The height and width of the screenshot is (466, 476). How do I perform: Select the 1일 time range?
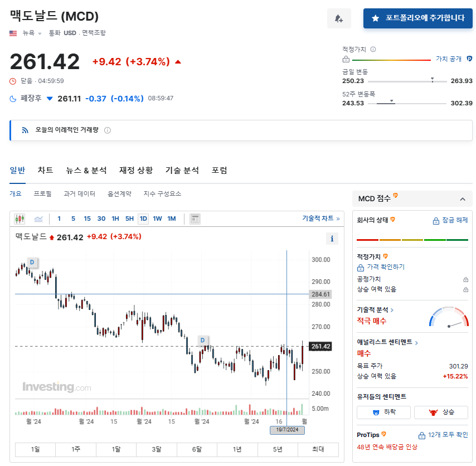coord(35,449)
